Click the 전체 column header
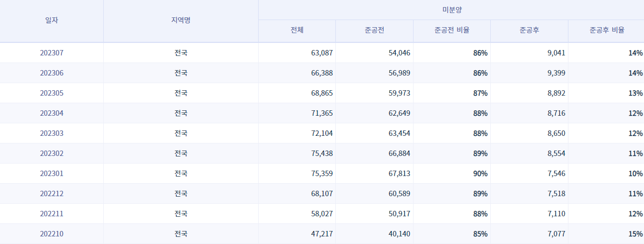The height and width of the screenshot is (244, 644). 297,30
